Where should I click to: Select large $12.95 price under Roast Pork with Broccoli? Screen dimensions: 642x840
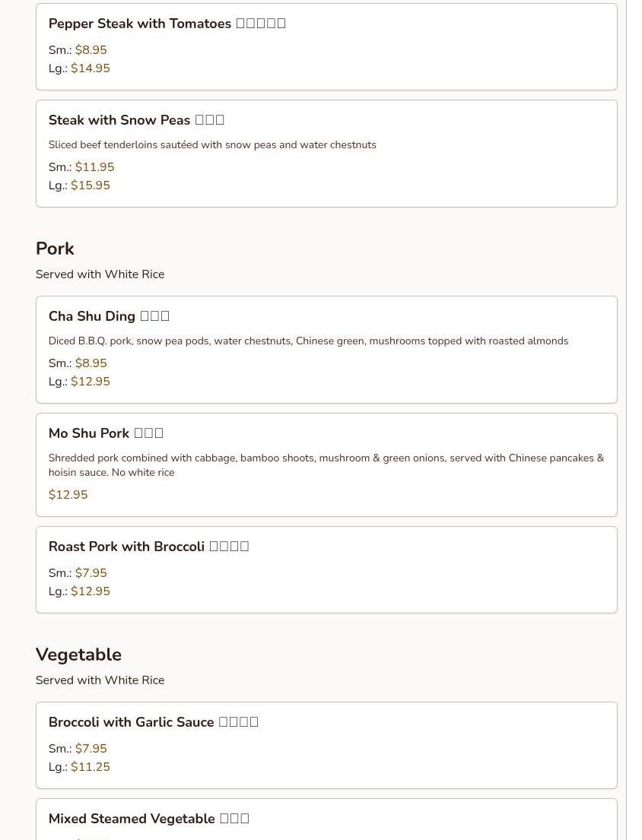coord(91,591)
